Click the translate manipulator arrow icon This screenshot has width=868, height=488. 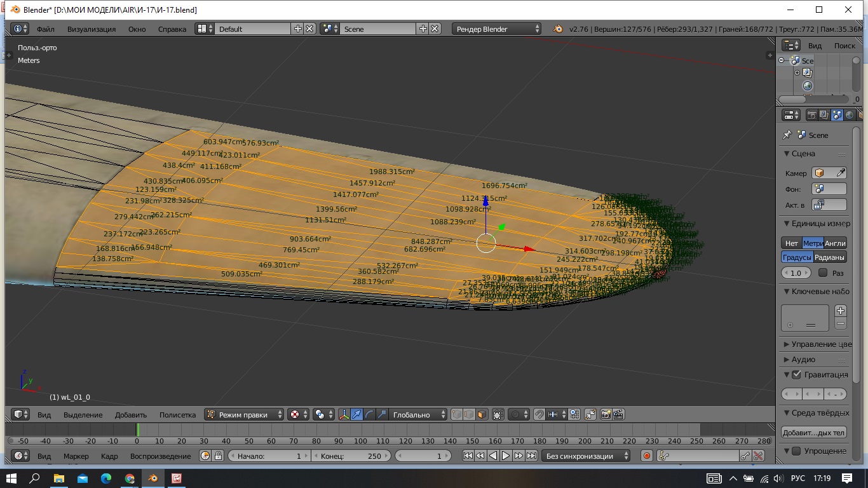click(x=356, y=414)
